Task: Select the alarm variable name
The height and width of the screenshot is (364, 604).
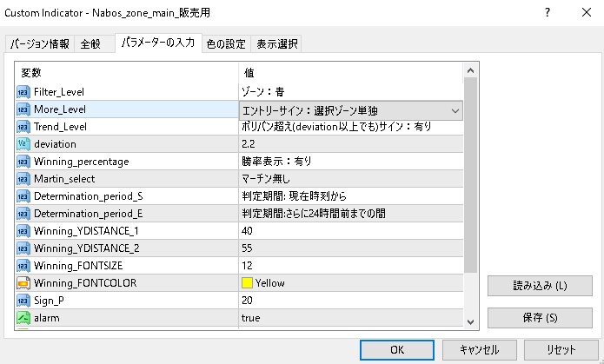Action: click(x=47, y=318)
